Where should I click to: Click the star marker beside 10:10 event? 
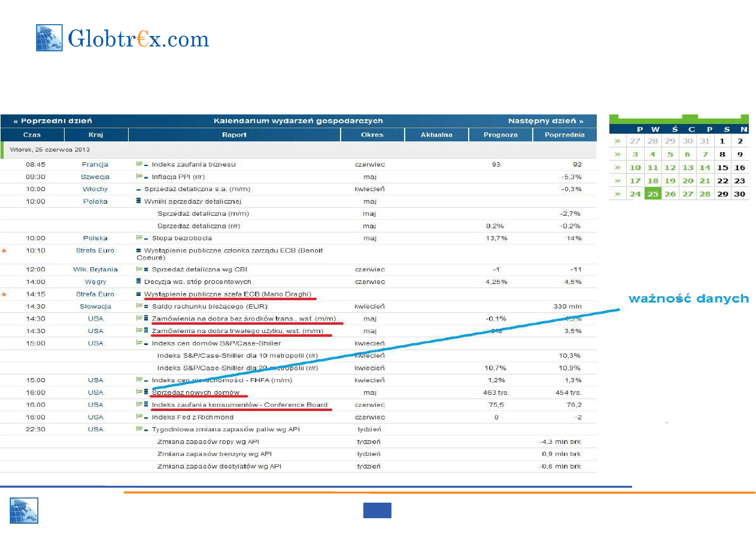[4, 250]
